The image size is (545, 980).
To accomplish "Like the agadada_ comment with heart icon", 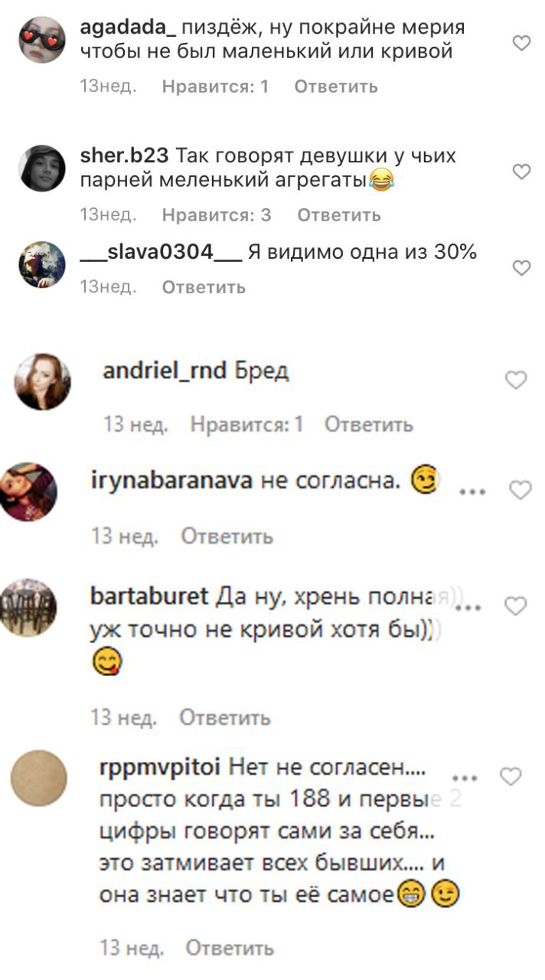I will (x=521, y=44).
